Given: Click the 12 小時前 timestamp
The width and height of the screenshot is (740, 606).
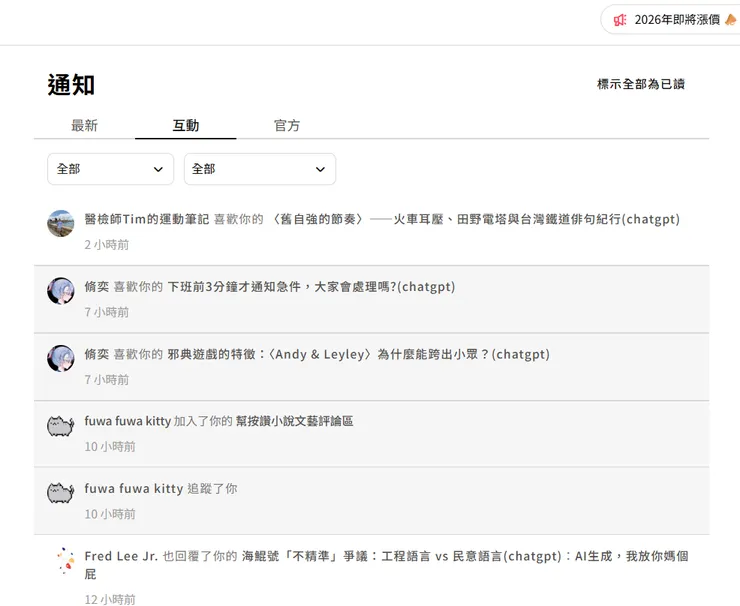Looking at the screenshot, I should click(110, 599).
